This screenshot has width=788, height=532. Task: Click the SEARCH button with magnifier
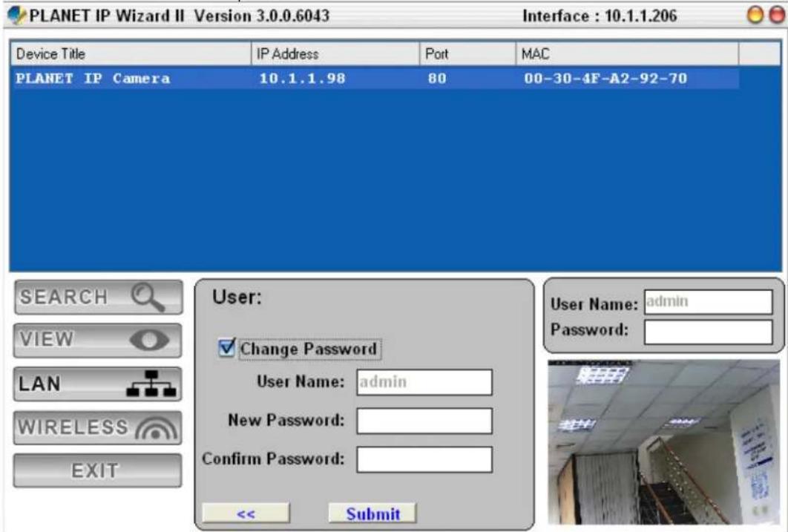click(x=99, y=297)
